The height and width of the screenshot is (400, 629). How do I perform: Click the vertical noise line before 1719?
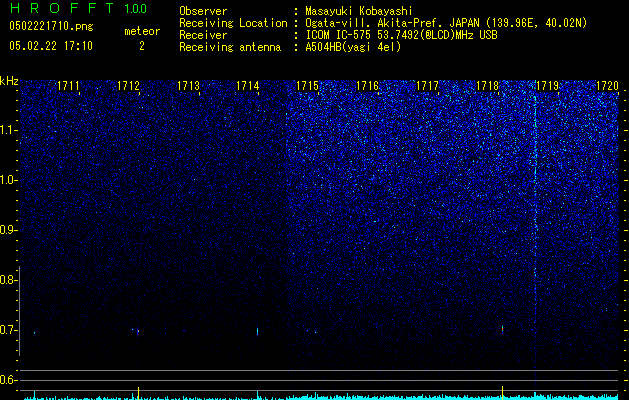tap(535, 235)
